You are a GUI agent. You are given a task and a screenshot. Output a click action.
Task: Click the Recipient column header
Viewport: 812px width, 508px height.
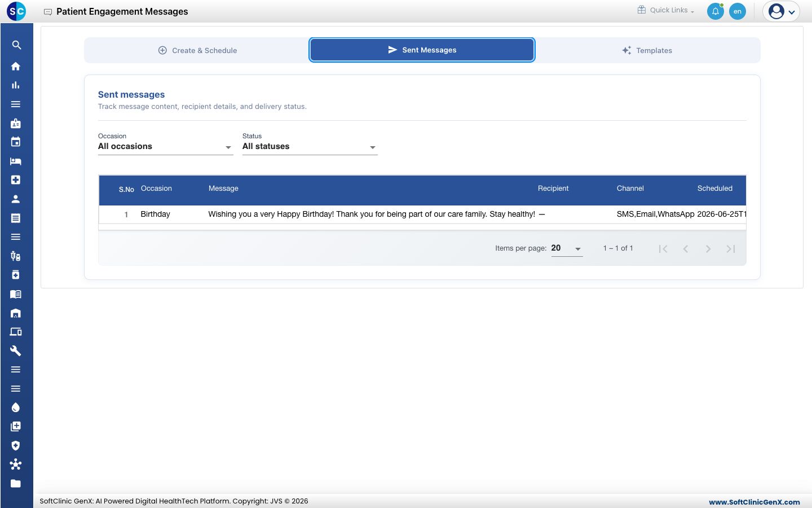(x=553, y=189)
